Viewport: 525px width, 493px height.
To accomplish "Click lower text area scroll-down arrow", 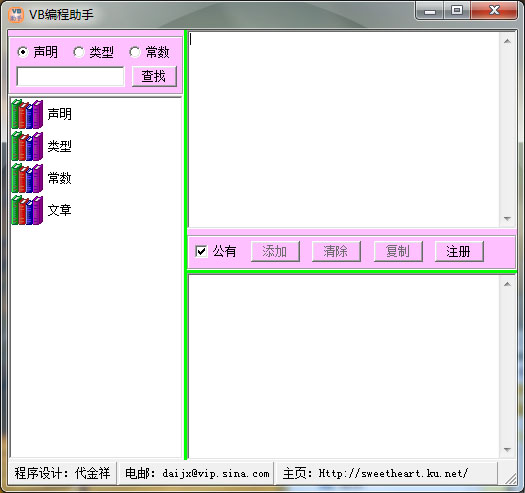I will click(507, 450).
